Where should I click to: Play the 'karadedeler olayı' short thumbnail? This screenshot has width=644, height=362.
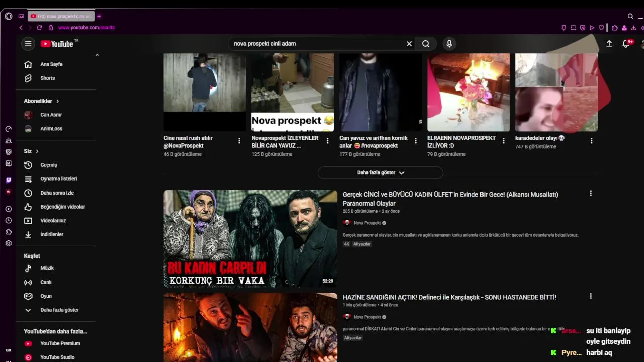click(556, 92)
